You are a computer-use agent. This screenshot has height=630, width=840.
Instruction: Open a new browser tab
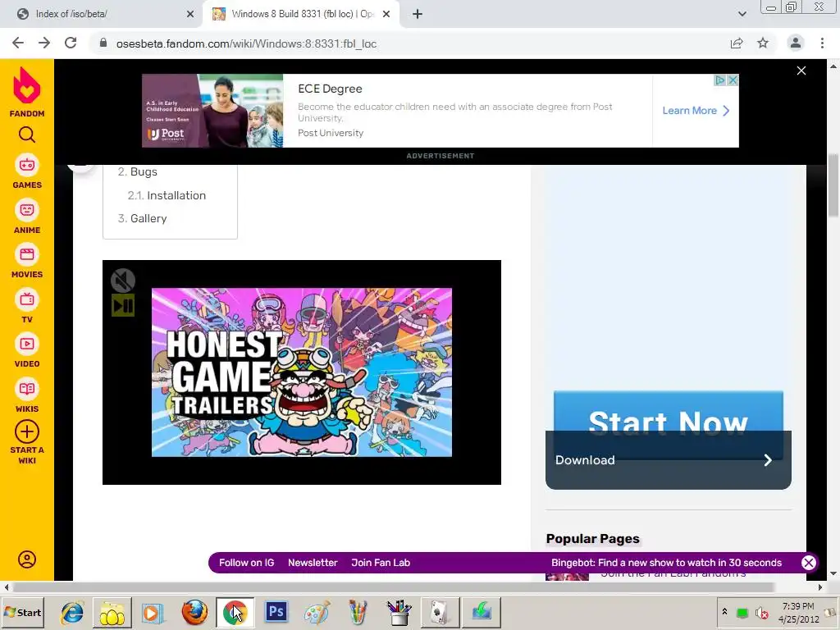pos(418,14)
